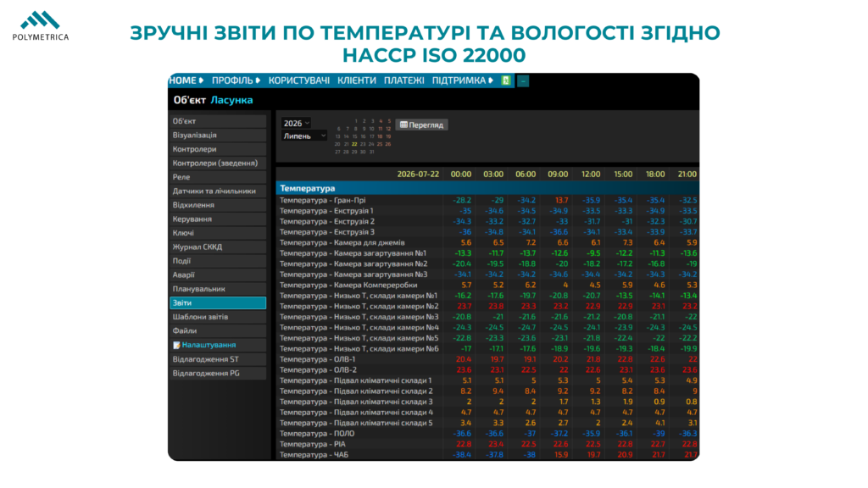Open the year 2026 dropdown
This screenshot has width=868, height=488.
(x=296, y=124)
